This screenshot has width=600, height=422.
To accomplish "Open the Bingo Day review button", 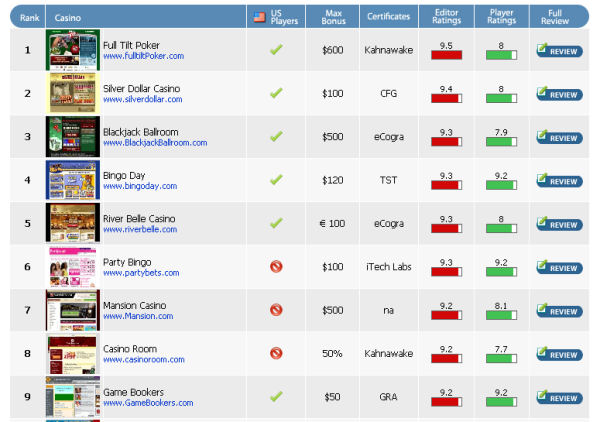I will click(559, 181).
